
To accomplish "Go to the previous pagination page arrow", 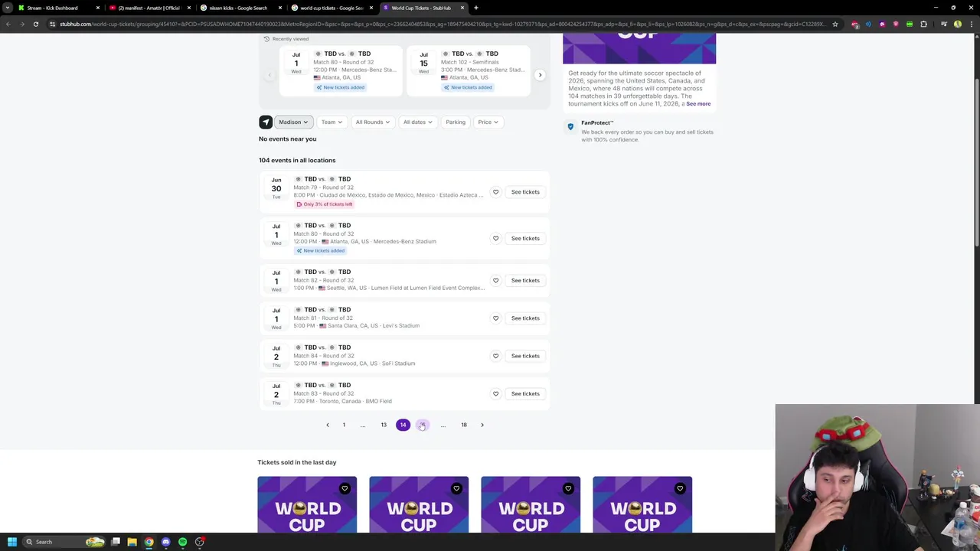I will tap(328, 425).
